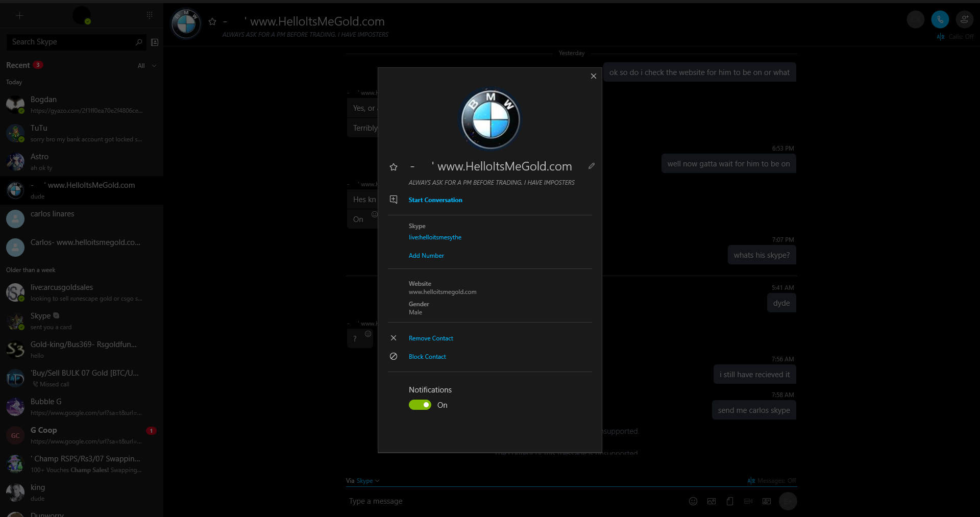
Task: Click the reaction smiley beside the 'On' message
Action: pos(374,214)
